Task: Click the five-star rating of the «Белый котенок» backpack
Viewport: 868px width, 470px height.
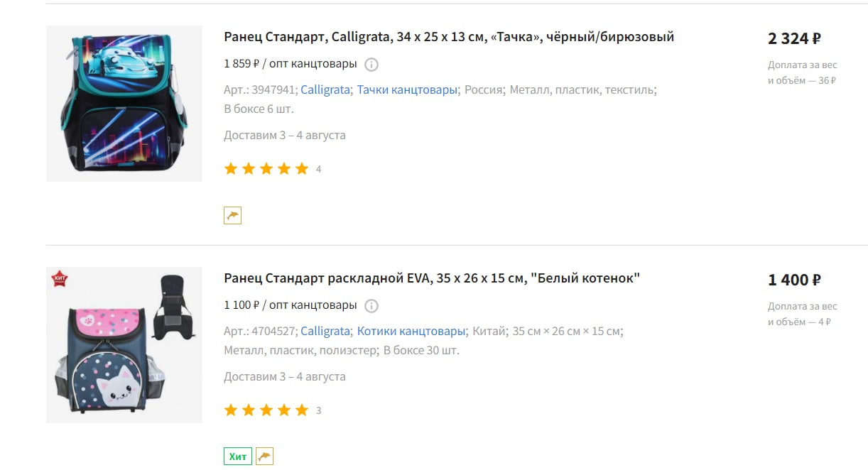Action: (x=266, y=410)
